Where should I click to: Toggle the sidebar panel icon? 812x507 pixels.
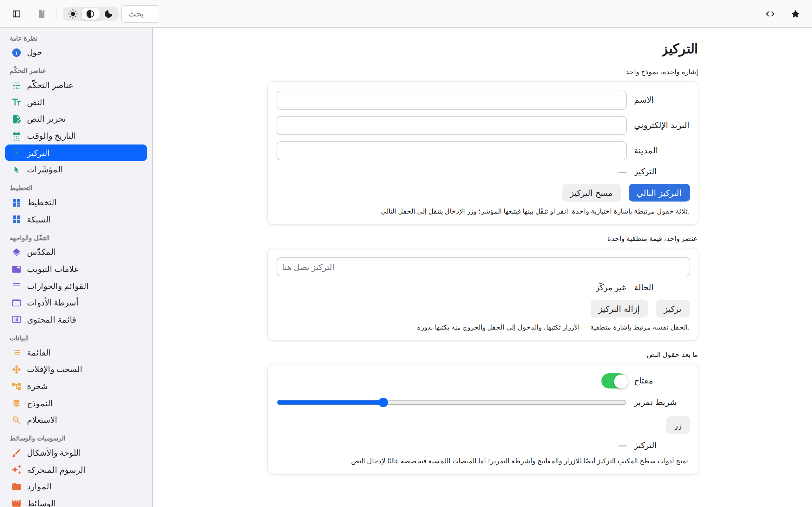tap(16, 14)
